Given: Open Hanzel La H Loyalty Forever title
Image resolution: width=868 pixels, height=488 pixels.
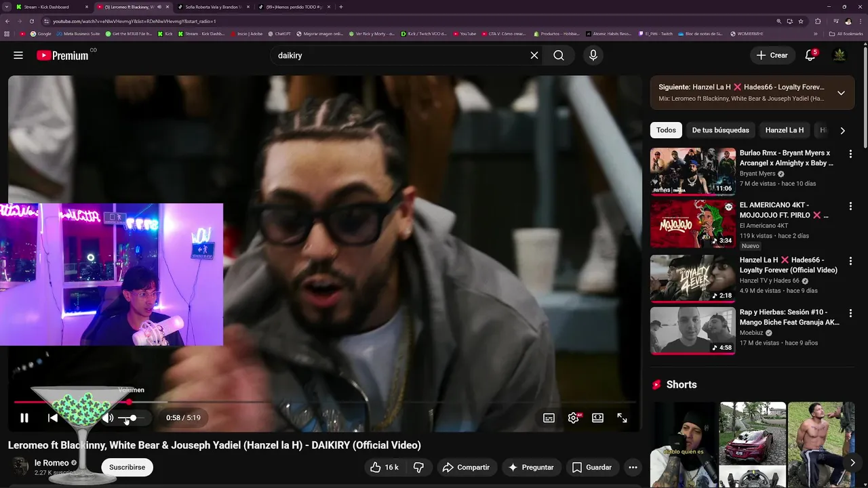Looking at the screenshot, I should click(x=788, y=265).
